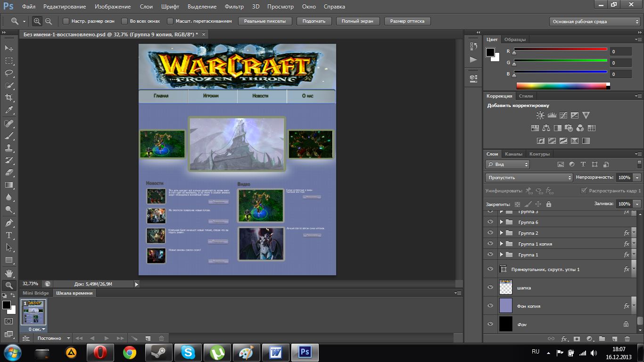
Task: Delete layer with trash icon
Action: pos(627,338)
